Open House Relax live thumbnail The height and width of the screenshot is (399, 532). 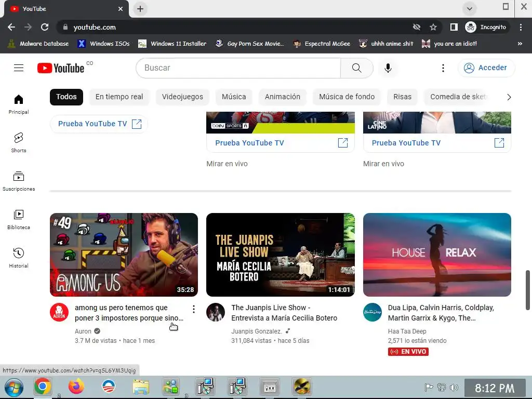pyautogui.click(x=437, y=255)
